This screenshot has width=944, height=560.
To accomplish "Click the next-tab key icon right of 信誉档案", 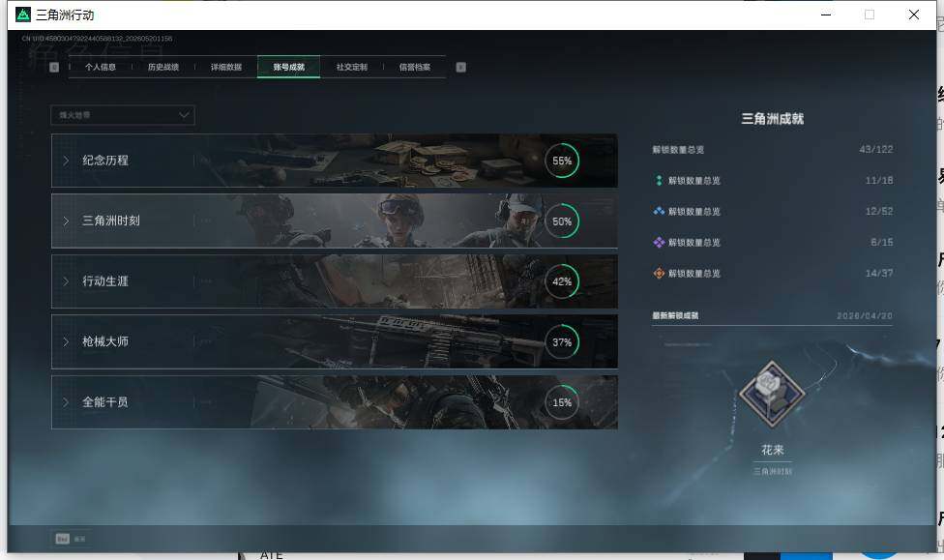I will tap(460, 67).
